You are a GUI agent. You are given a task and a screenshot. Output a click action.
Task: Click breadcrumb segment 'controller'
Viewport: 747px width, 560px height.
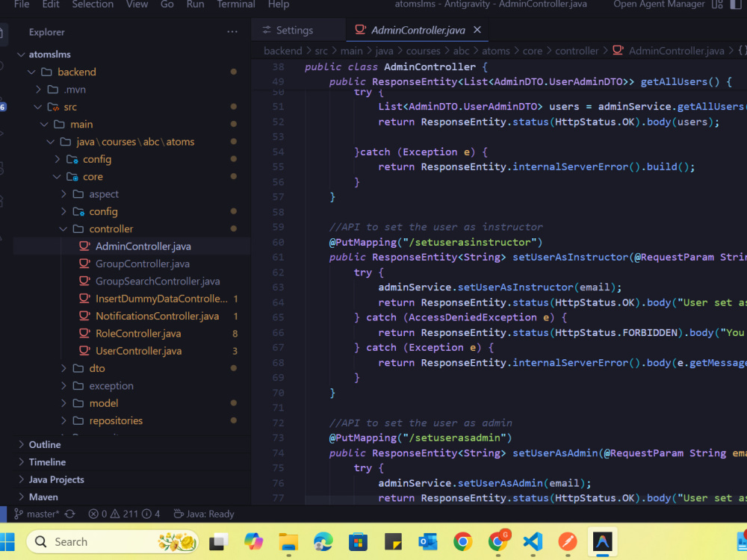coord(577,51)
